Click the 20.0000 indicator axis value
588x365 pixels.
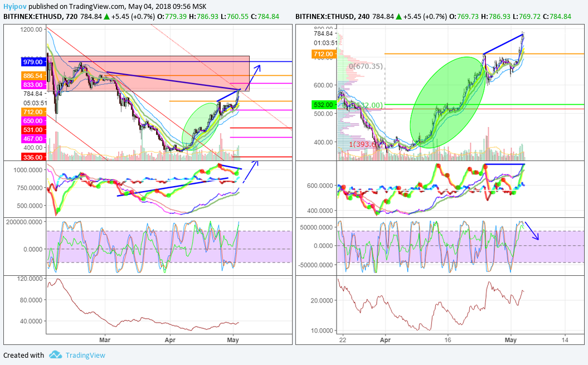pyautogui.click(x=323, y=300)
